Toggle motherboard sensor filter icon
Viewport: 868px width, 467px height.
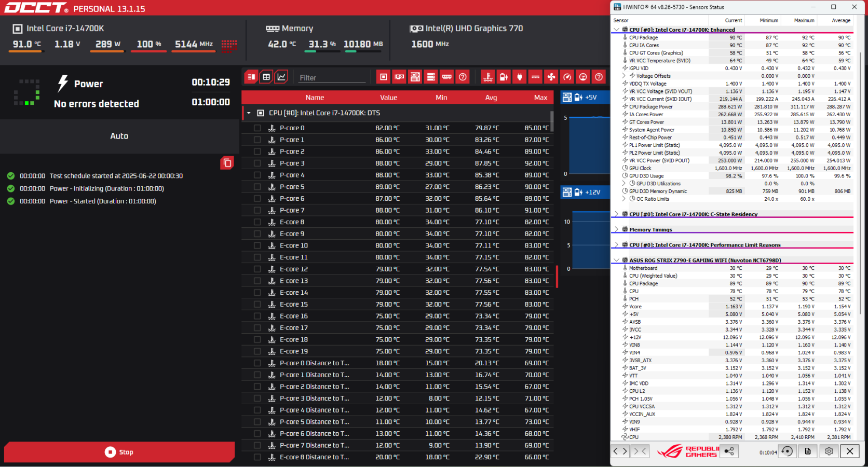[x=415, y=77]
